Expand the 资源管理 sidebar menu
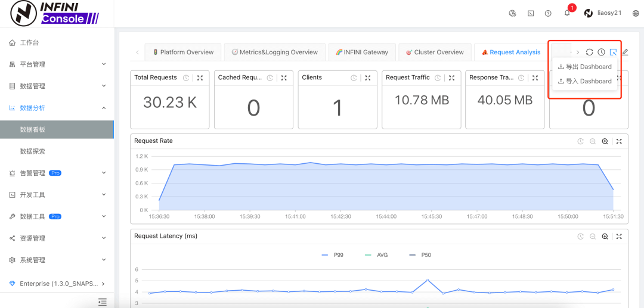The height and width of the screenshot is (308, 644). (x=57, y=238)
